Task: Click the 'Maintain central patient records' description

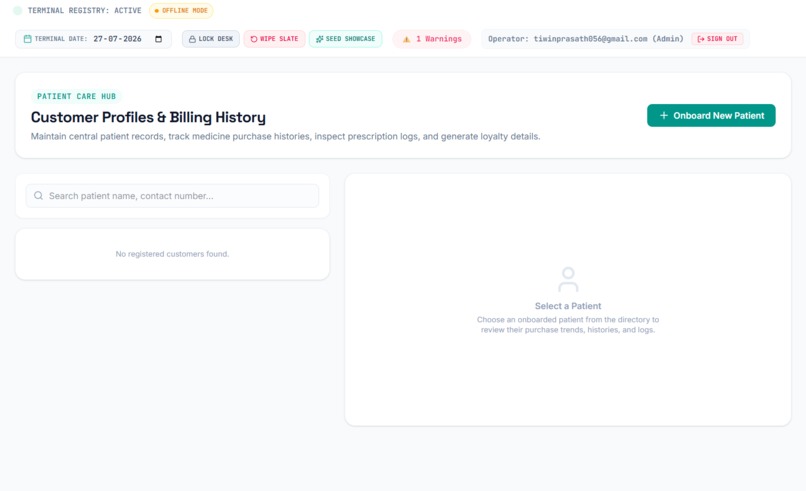Action: (285, 136)
